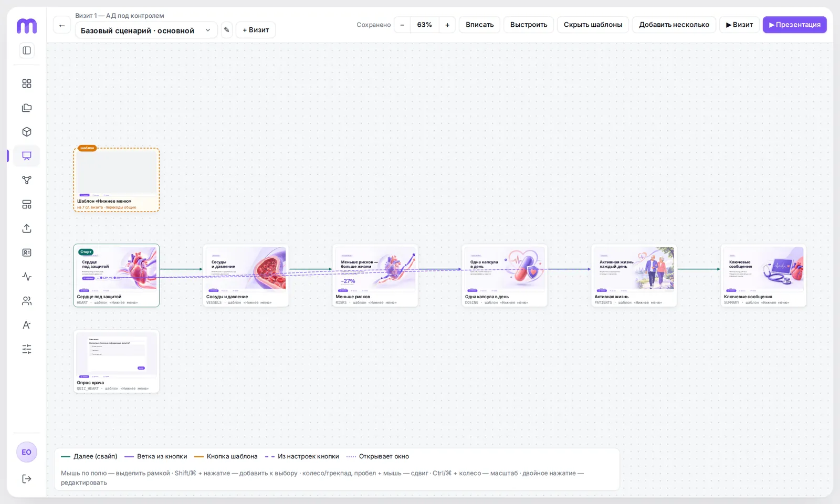Screen dimensions: 840x504
Task: Start the '▶ Презентация' button
Action: (x=795, y=25)
